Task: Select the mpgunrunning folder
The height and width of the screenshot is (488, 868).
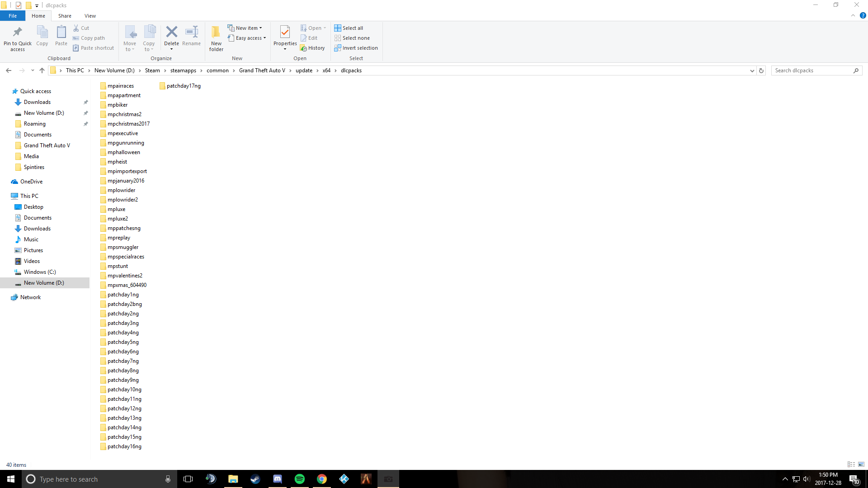Action: click(122, 143)
